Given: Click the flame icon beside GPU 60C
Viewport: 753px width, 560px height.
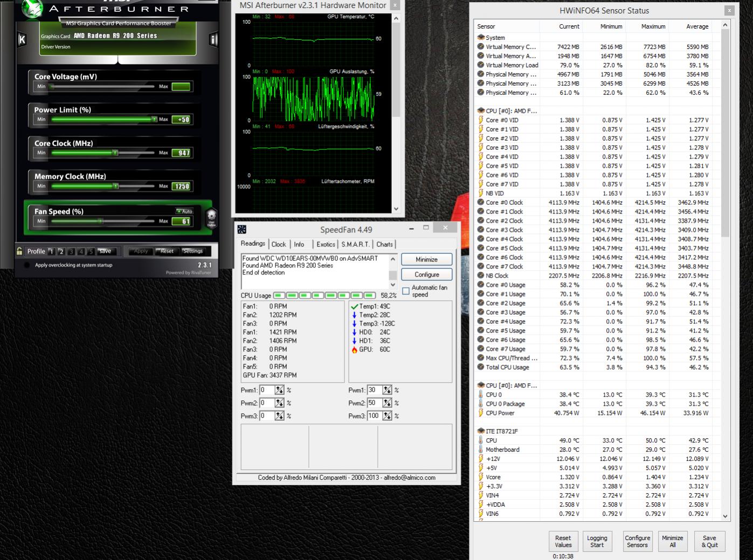Looking at the screenshot, I should pyautogui.click(x=354, y=349).
